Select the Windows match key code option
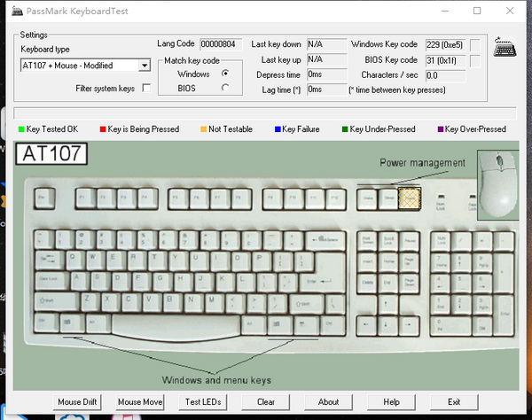Image resolution: width=532 pixels, height=420 pixels. tap(225, 74)
